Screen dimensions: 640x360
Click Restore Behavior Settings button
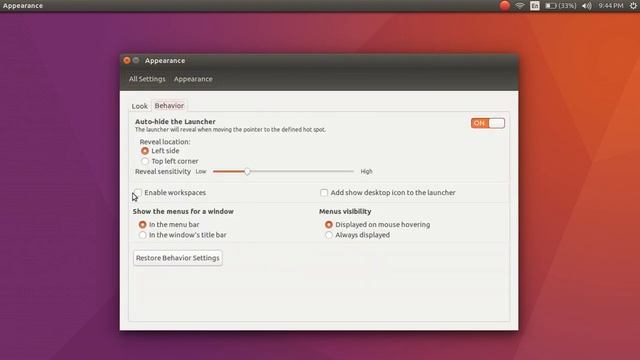click(178, 258)
